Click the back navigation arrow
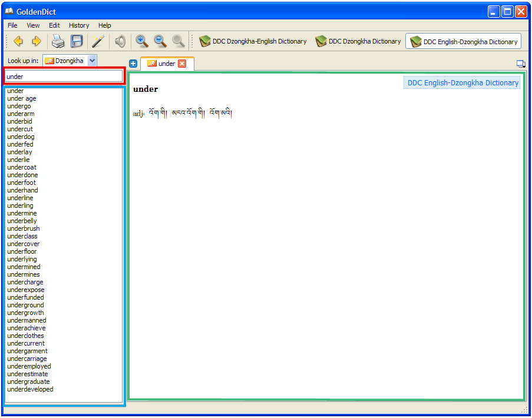Screen dimensions: 532x418 point(18,41)
